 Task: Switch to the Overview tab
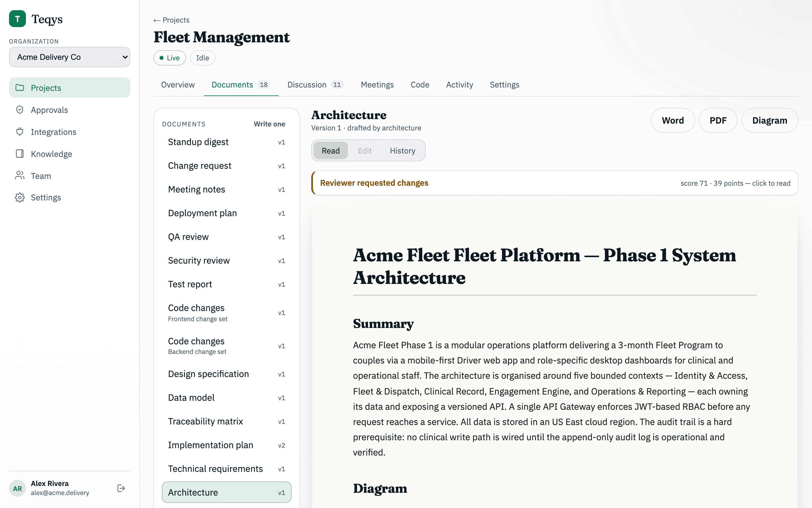point(178,85)
